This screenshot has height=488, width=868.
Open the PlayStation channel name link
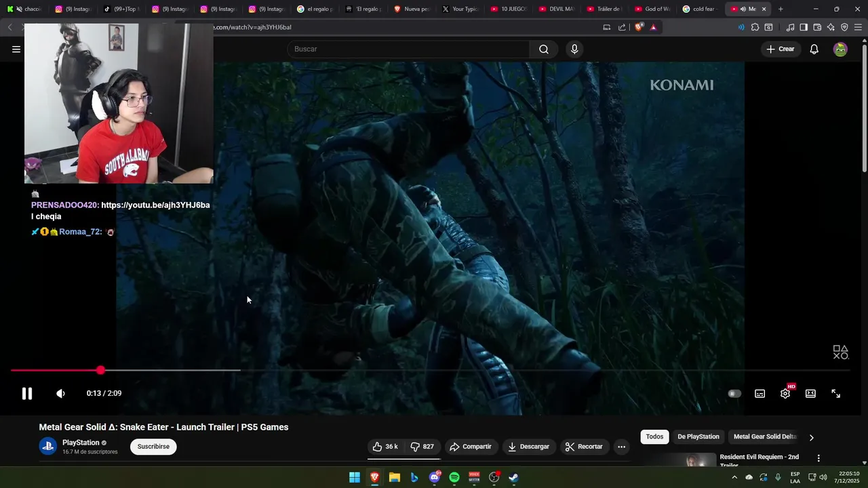pyautogui.click(x=81, y=443)
